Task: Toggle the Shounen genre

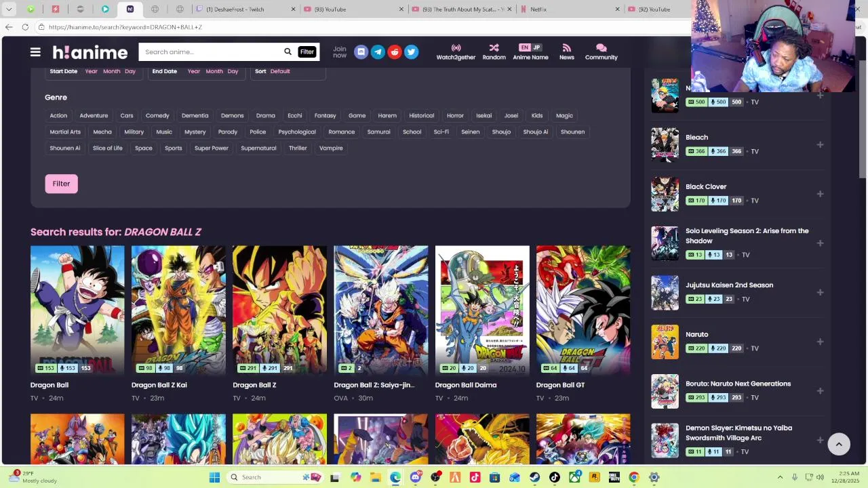Action: tap(572, 131)
